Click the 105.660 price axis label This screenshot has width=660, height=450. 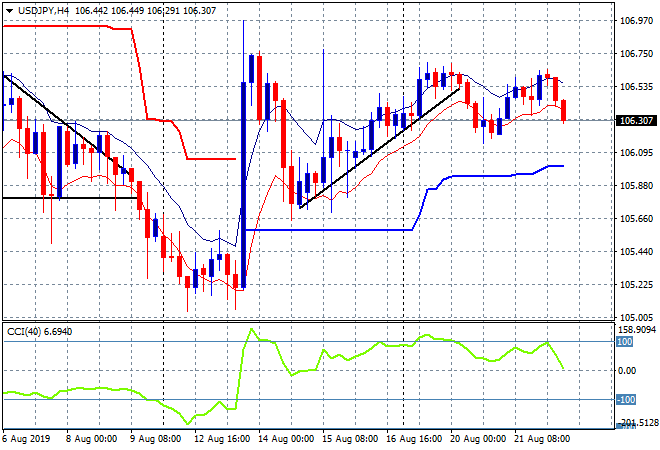(x=636, y=218)
